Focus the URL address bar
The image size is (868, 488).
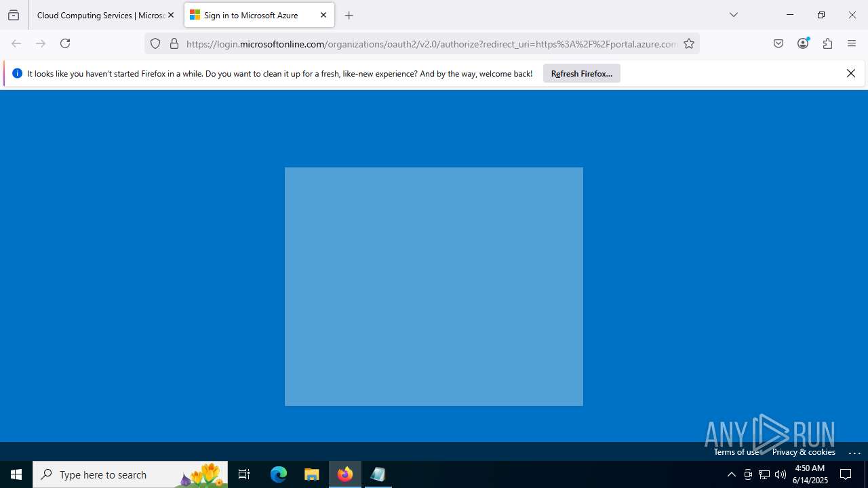coord(431,43)
